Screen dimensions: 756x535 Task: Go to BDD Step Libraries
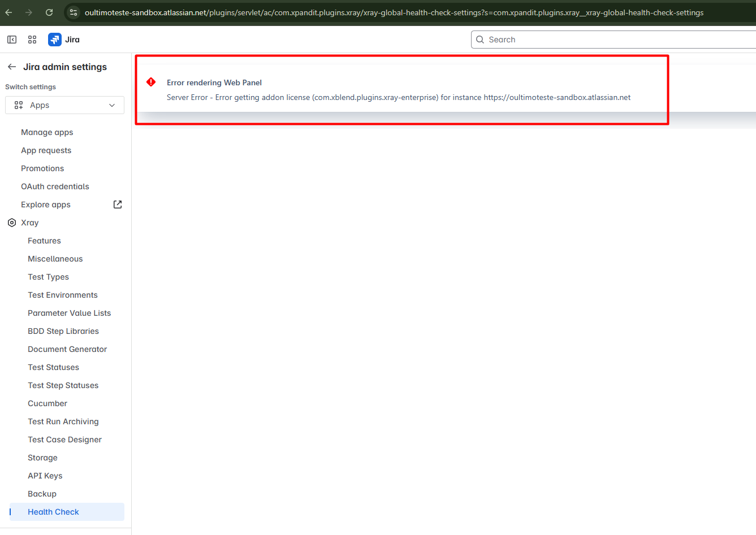coord(63,331)
